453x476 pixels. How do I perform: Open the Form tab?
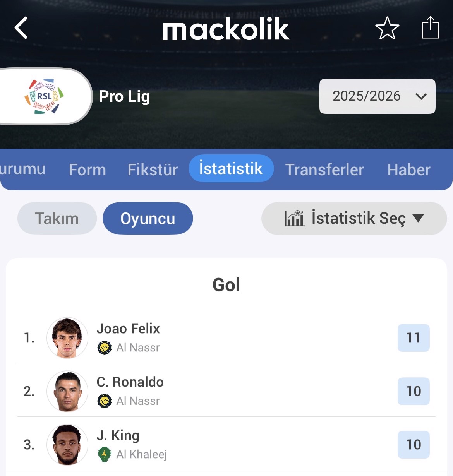point(87,170)
